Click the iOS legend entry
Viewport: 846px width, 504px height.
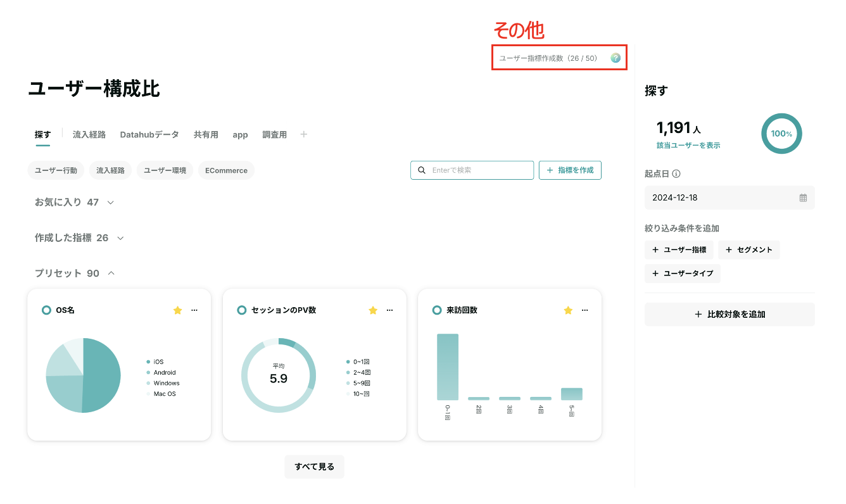[x=155, y=362]
